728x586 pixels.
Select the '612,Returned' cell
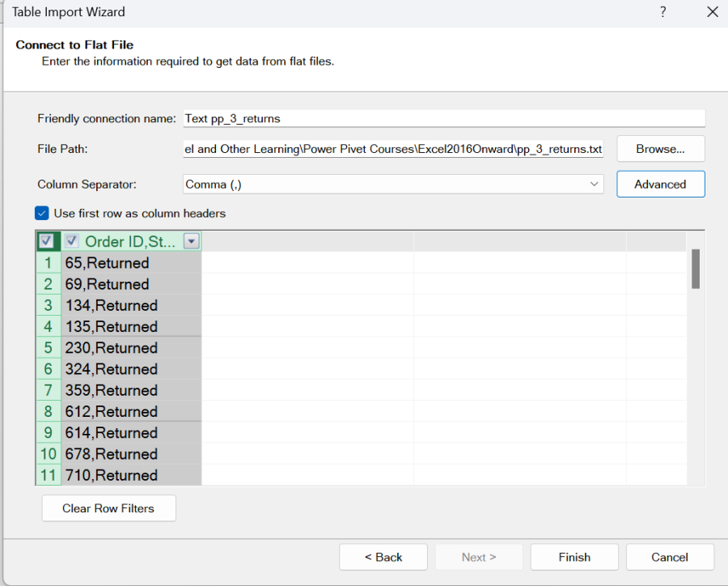click(x=131, y=411)
